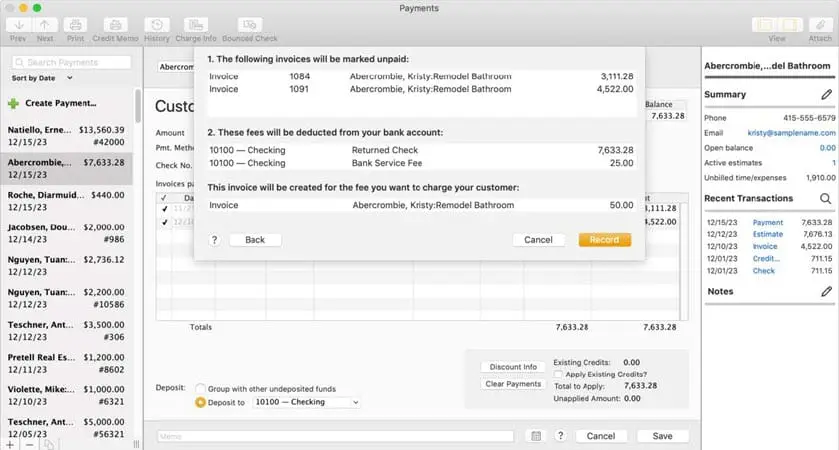The width and height of the screenshot is (839, 450).
Task: Click Back button in dialog
Action: (255, 240)
